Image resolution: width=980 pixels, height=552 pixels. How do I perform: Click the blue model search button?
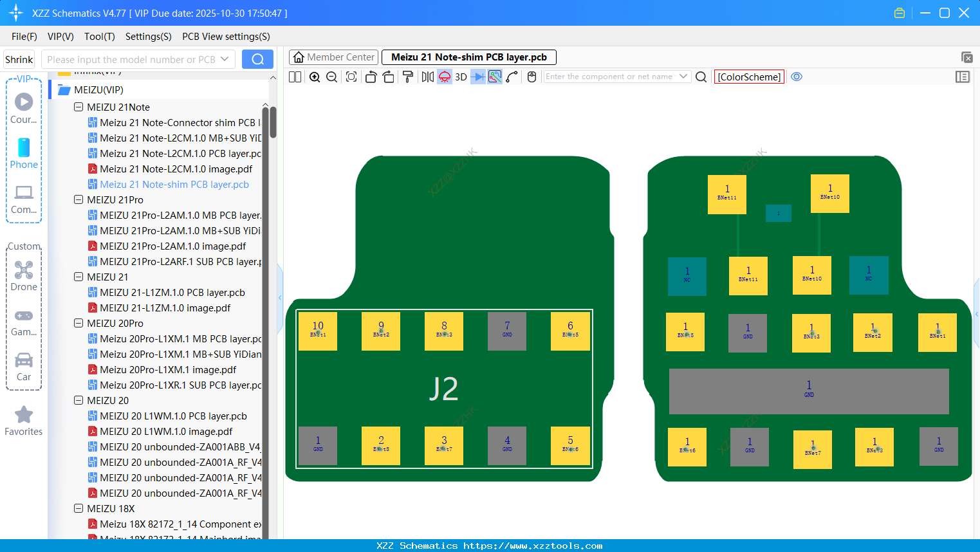click(257, 59)
